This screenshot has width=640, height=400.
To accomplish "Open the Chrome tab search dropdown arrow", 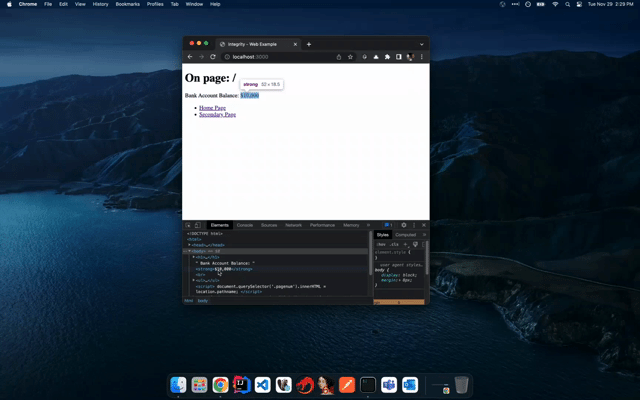I will click(422, 44).
